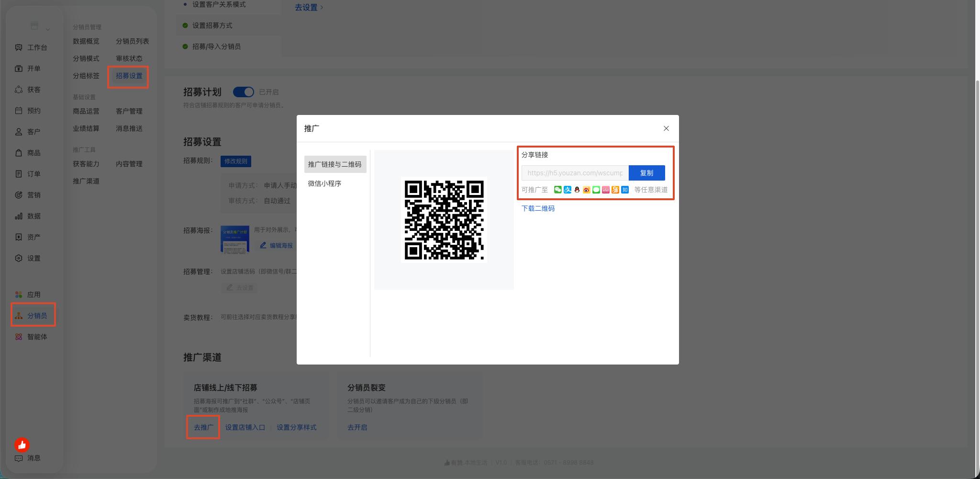Screen dimensions: 980x479
Task: Click the WeChat share channel icon
Action: [558, 190]
